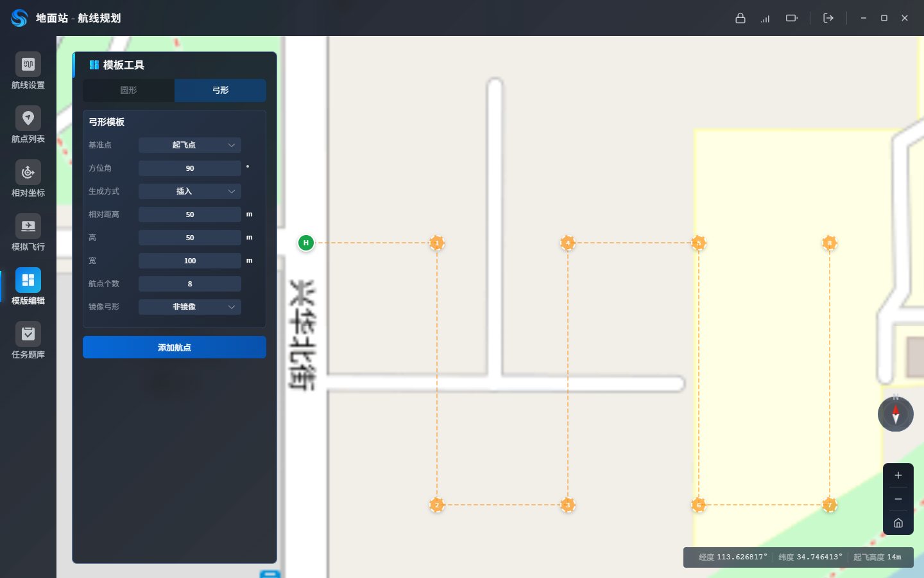The image size is (924, 578).
Task: Expand the 基准点 dropdown showing 起飞点
Action: pos(190,145)
